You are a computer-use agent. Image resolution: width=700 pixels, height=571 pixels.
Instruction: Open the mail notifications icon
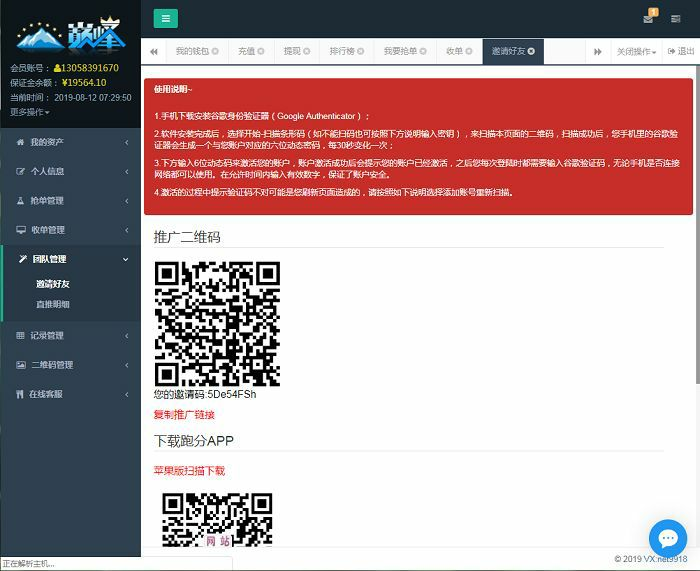[648, 19]
